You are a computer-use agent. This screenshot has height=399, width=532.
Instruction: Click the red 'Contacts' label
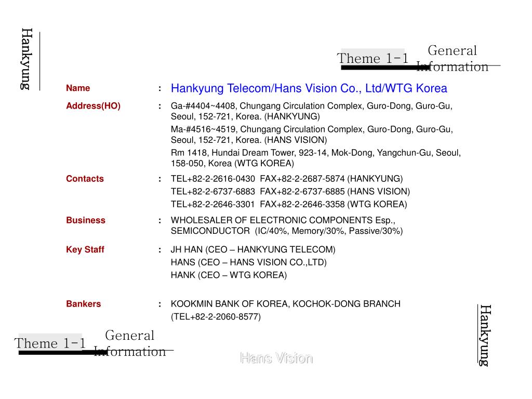(x=85, y=179)
